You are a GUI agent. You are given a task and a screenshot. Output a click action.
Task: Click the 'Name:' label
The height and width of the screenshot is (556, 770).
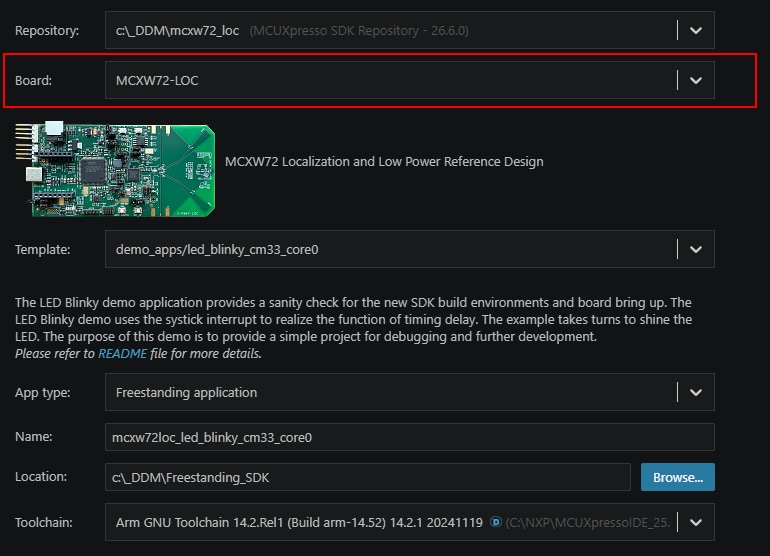(33, 437)
